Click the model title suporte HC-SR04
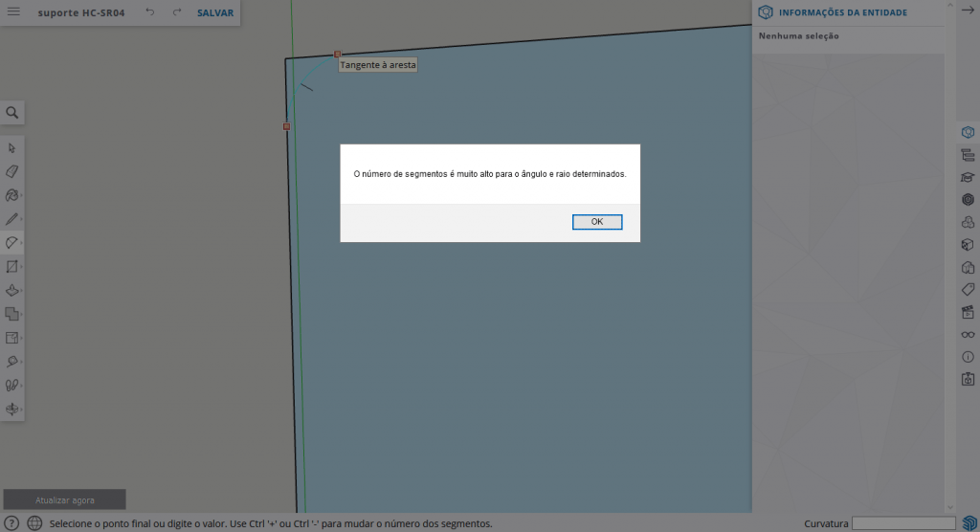Image resolution: width=980 pixels, height=532 pixels. tap(81, 12)
